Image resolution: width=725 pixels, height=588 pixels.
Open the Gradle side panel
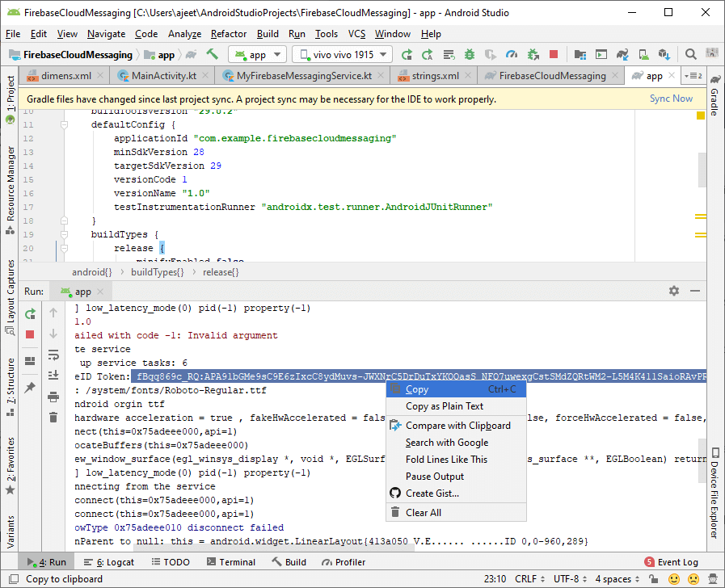point(714,94)
